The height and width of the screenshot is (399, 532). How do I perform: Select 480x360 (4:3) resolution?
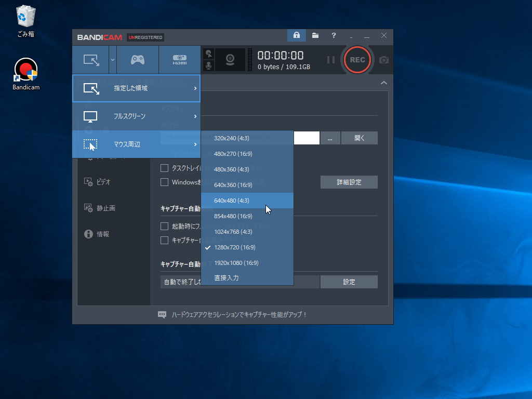(247, 169)
